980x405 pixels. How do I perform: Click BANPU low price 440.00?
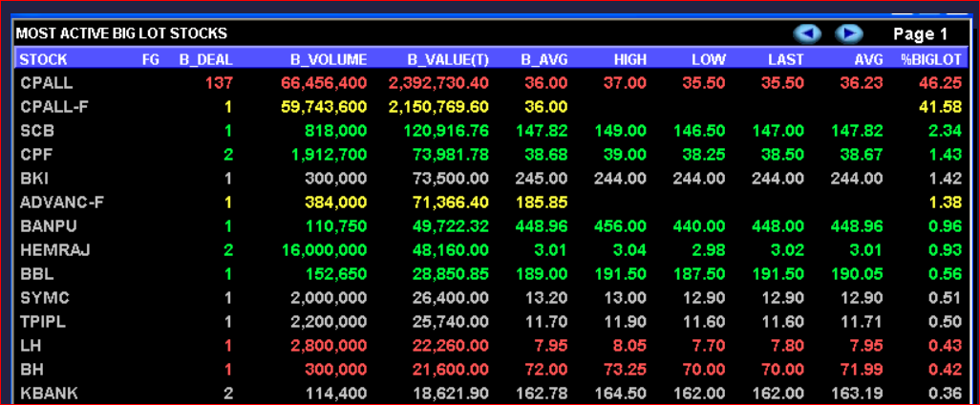[700, 226]
